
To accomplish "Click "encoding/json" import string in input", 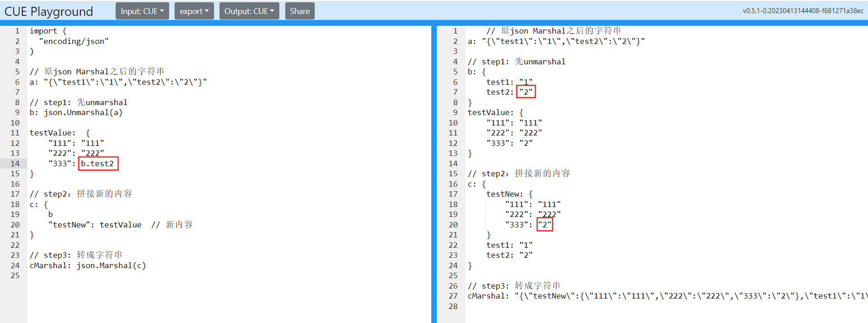I will point(74,41).
